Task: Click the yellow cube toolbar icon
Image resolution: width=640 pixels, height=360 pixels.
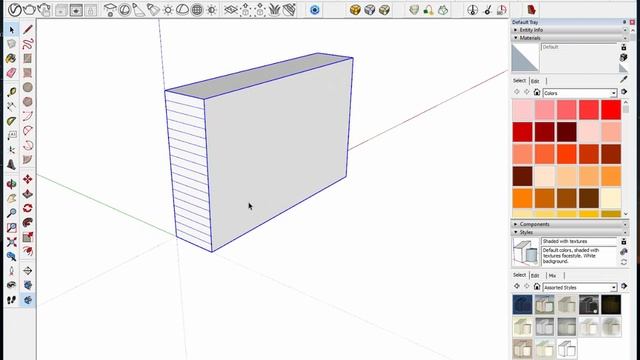Action: tap(355, 10)
